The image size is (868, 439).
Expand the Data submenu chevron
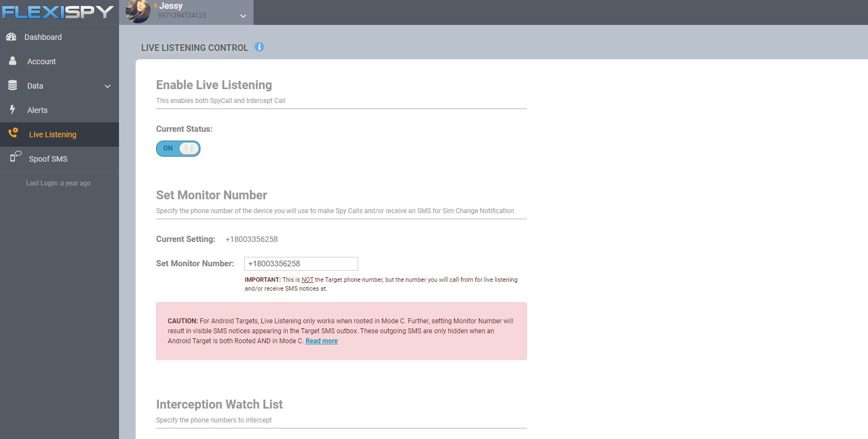pyautogui.click(x=107, y=86)
